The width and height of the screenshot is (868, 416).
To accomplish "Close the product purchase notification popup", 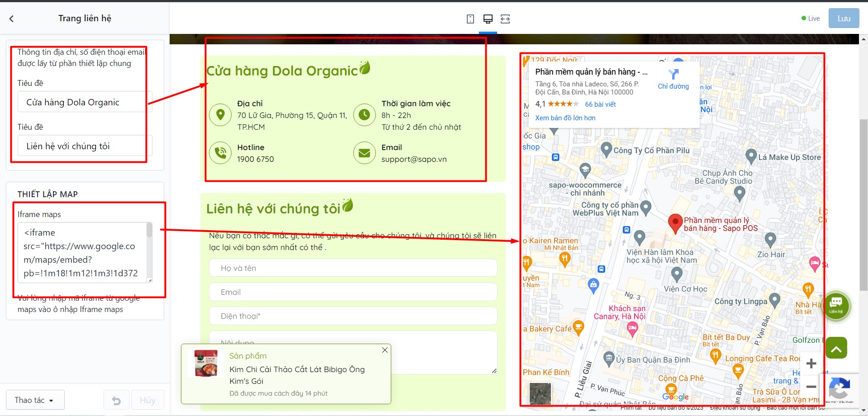I will tap(384, 350).
